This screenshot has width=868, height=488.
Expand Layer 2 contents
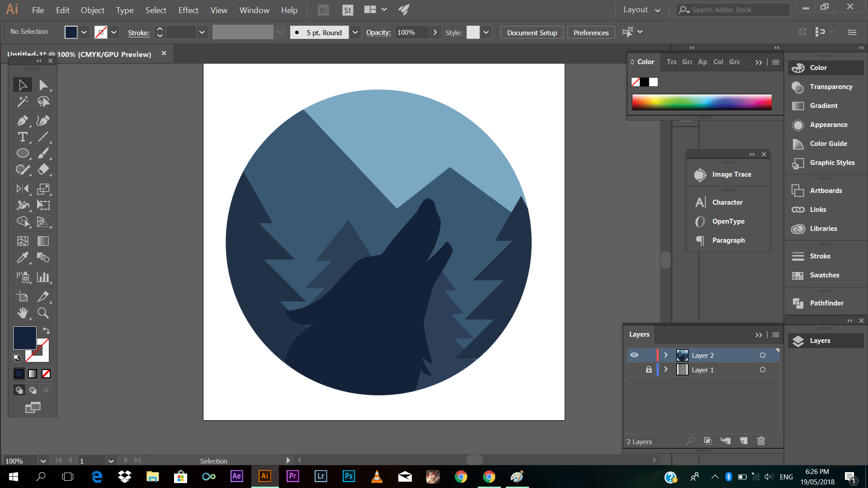pyautogui.click(x=665, y=355)
